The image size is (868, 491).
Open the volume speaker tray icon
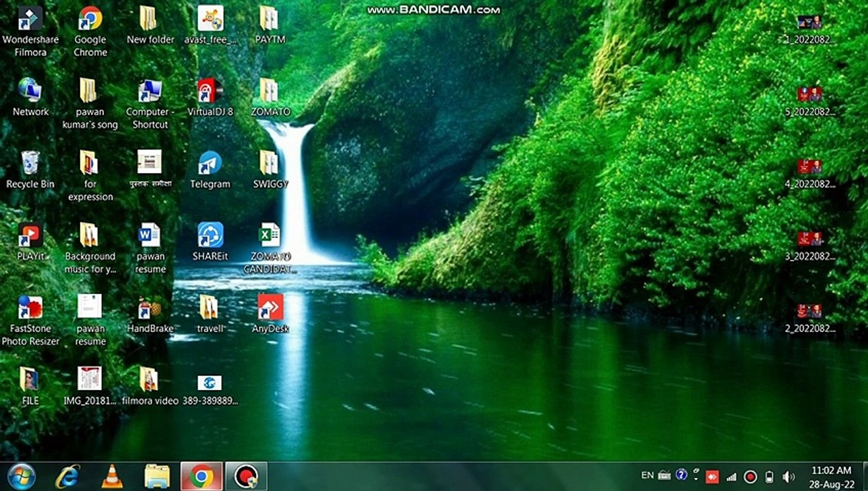click(x=789, y=476)
